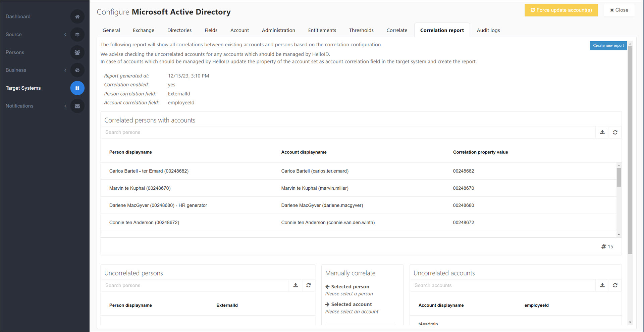Open the Dashboard home icon
This screenshot has width=644, height=332.
click(77, 16)
